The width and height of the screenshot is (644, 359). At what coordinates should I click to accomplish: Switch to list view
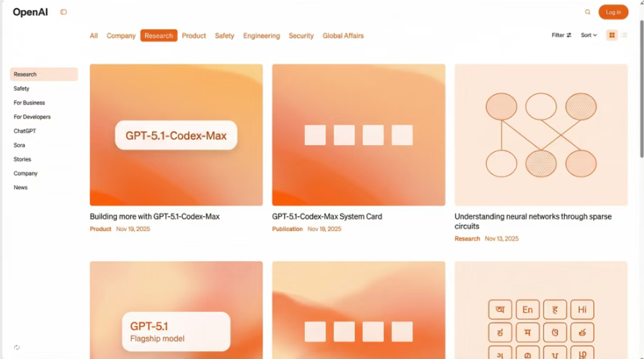[x=624, y=35]
